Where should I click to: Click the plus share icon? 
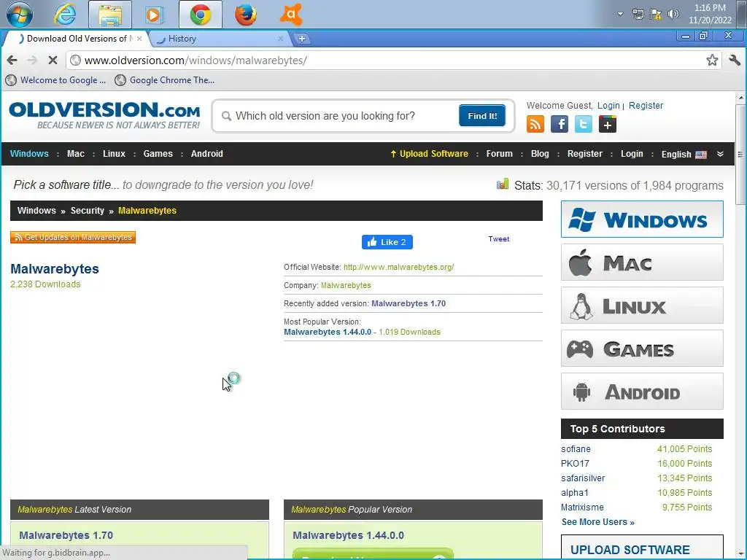tap(608, 124)
